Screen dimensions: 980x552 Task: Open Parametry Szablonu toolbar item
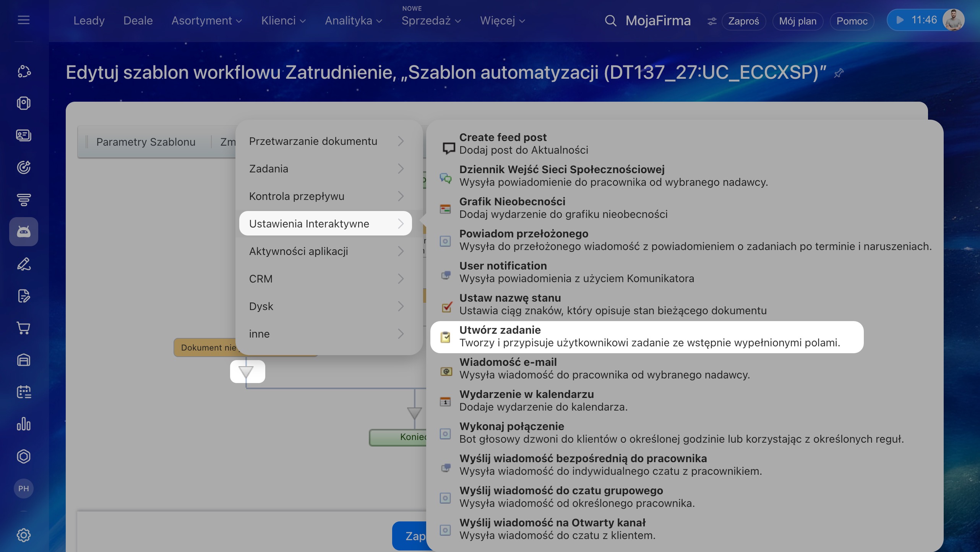[x=146, y=142]
